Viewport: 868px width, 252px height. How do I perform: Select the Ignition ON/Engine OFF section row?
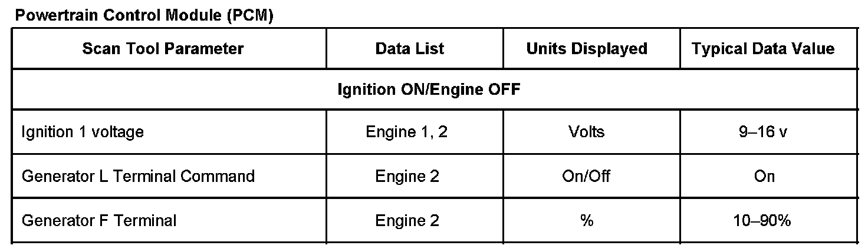(429, 89)
